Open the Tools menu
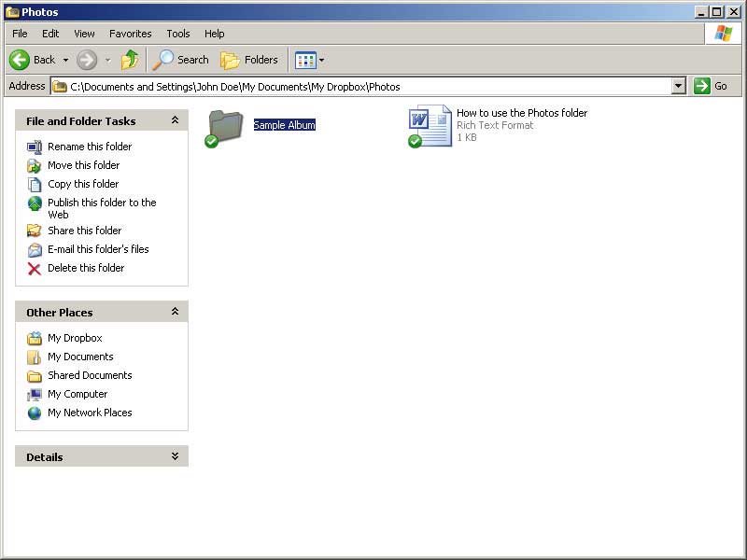The height and width of the screenshot is (560, 747). [178, 34]
